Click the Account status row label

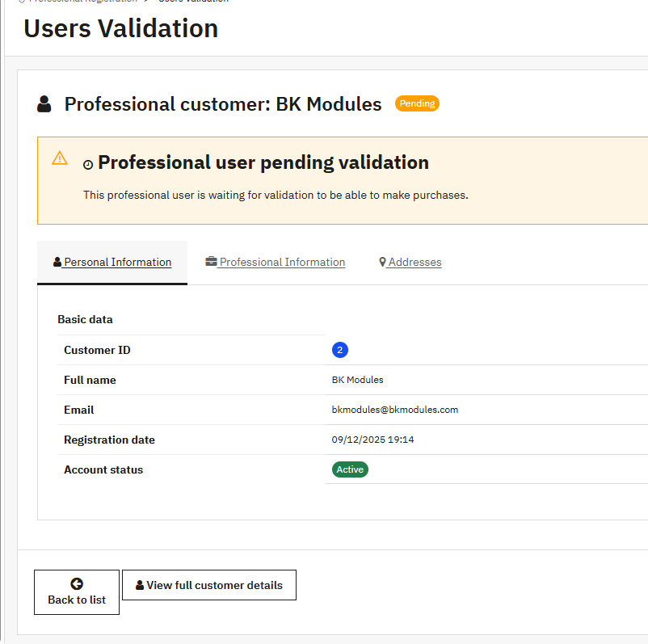[103, 469]
